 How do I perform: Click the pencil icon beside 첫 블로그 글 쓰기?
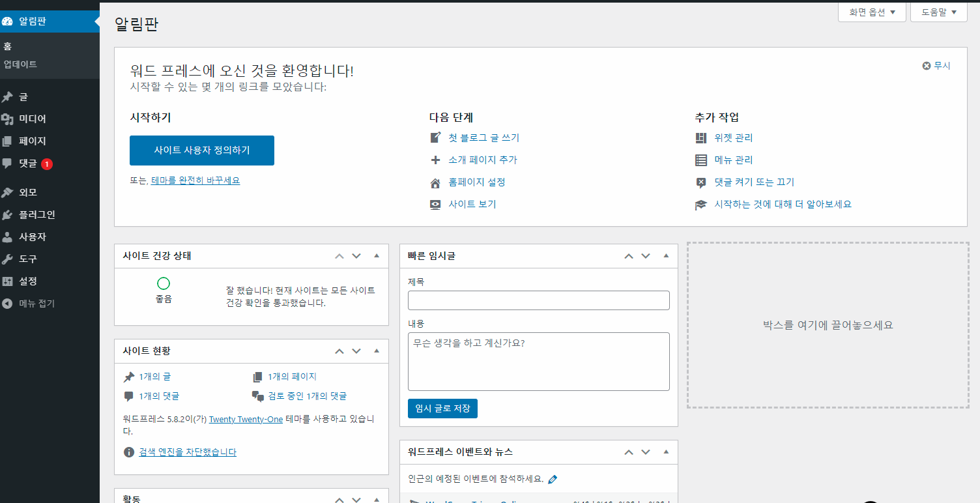[436, 138]
